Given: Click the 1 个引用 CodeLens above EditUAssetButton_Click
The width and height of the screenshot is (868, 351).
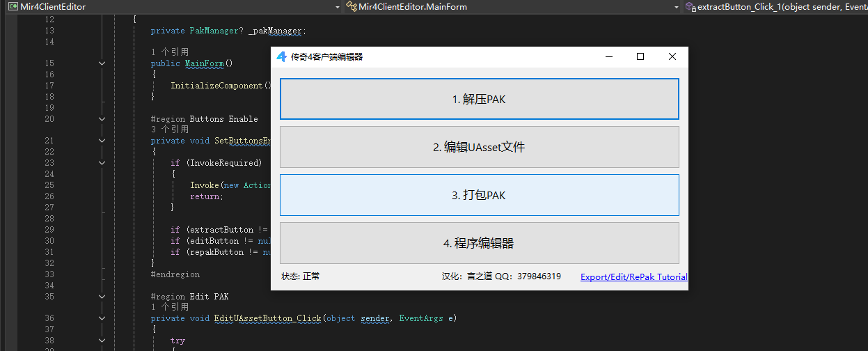Looking at the screenshot, I should [170, 307].
